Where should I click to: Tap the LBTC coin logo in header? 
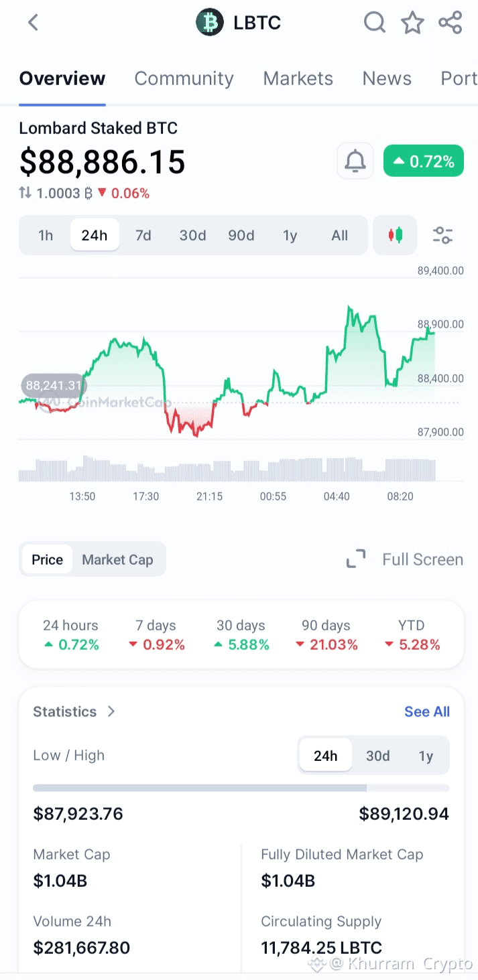pyautogui.click(x=209, y=23)
